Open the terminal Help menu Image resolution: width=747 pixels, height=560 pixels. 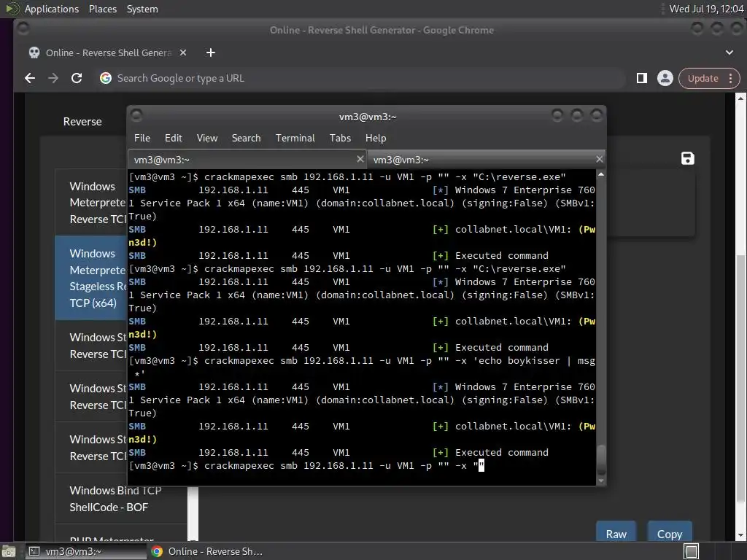point(376,138)
